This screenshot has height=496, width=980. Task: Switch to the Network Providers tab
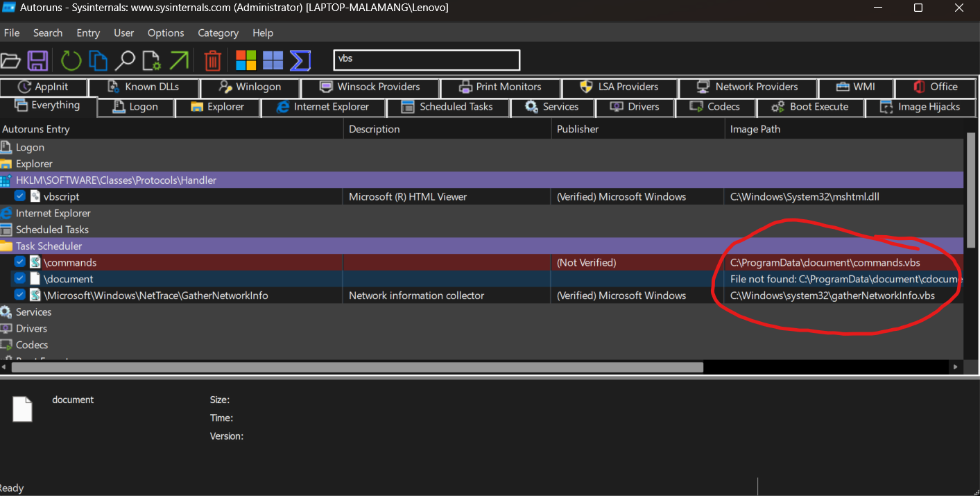(748, 87)
